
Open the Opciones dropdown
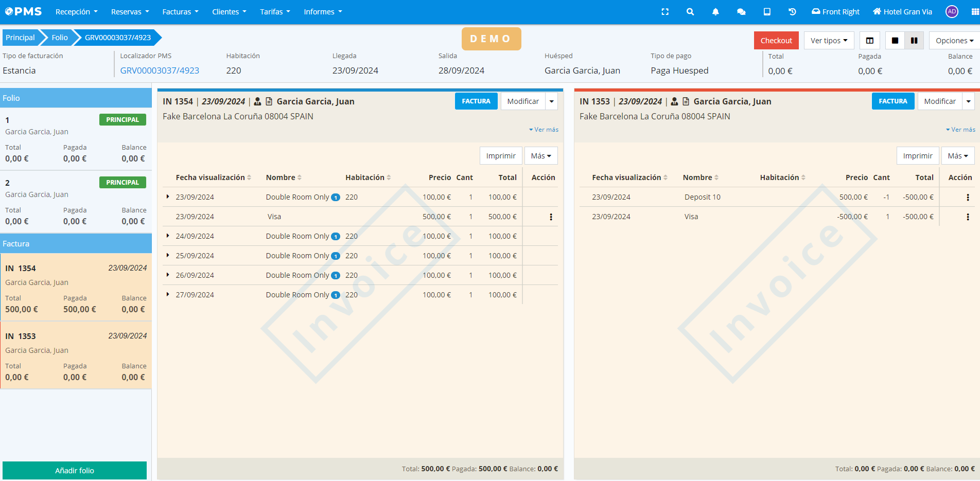(954, 41)
